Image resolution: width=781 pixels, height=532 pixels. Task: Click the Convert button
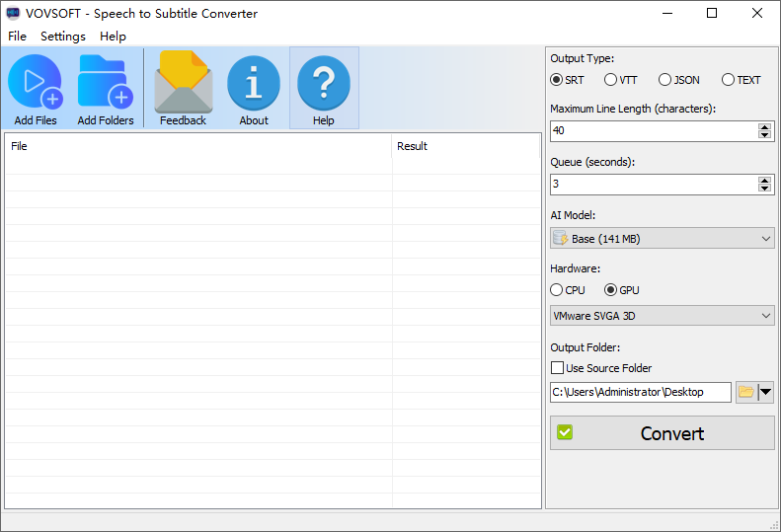(x=662, y=433)
